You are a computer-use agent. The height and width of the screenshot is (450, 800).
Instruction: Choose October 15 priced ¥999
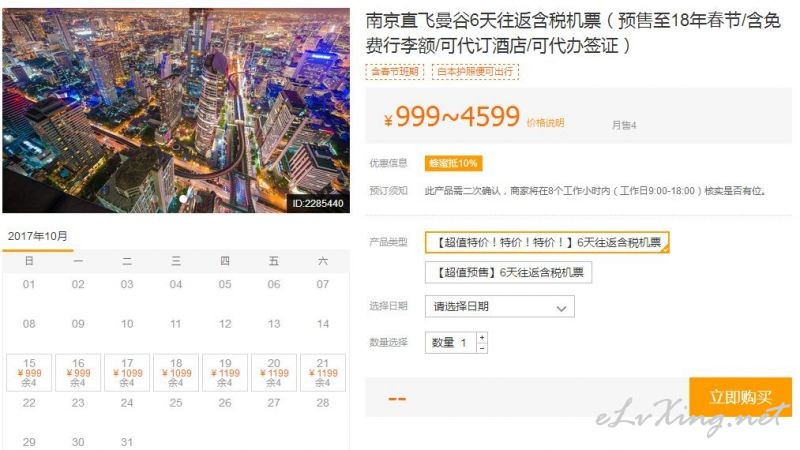point(29,372)
